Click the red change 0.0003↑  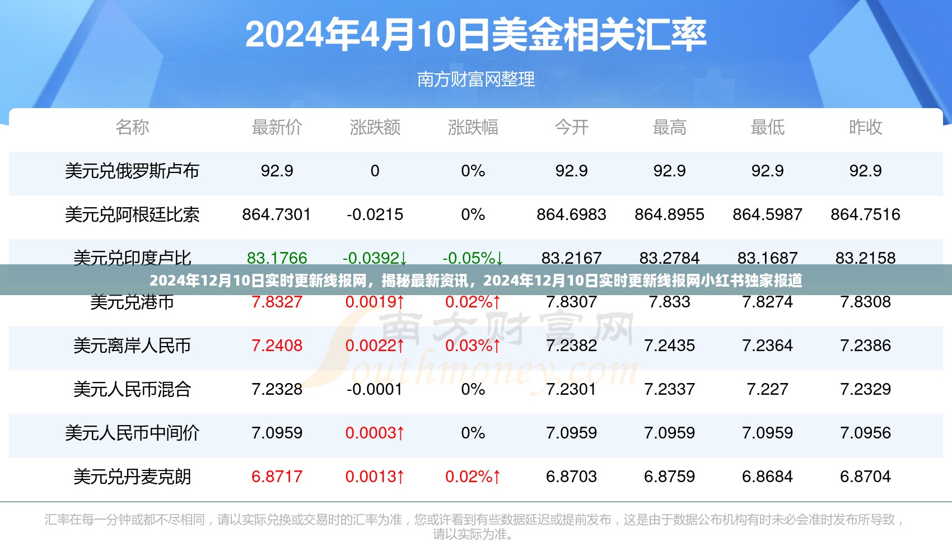375,433
